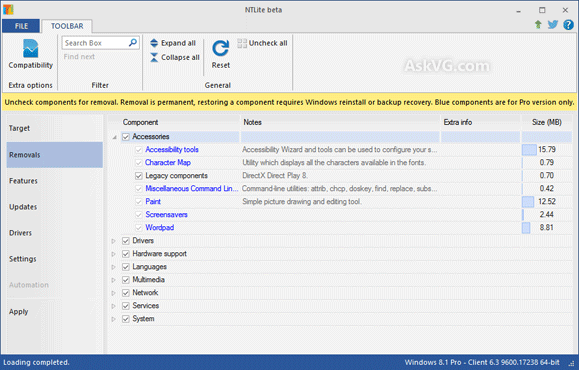Click the Collapse all icon
Image resolution: width=579 pixels, height=370 pixels.
154,57
